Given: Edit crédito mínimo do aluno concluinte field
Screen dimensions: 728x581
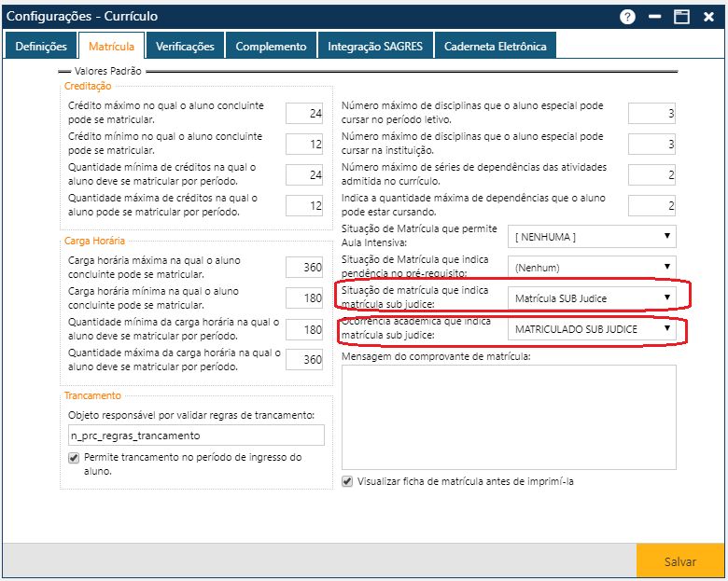Looking at the screenshot, I should point(304,144).
